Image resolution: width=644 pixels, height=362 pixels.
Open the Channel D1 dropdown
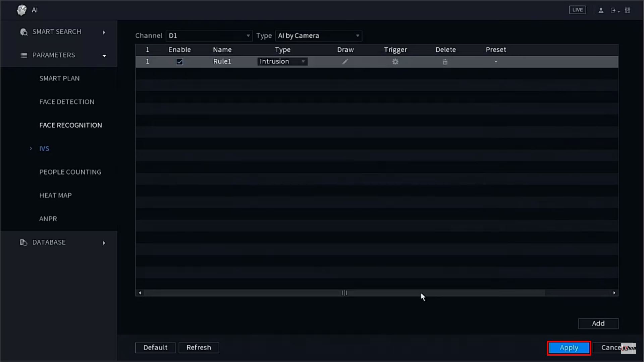(x=209, y=36)
